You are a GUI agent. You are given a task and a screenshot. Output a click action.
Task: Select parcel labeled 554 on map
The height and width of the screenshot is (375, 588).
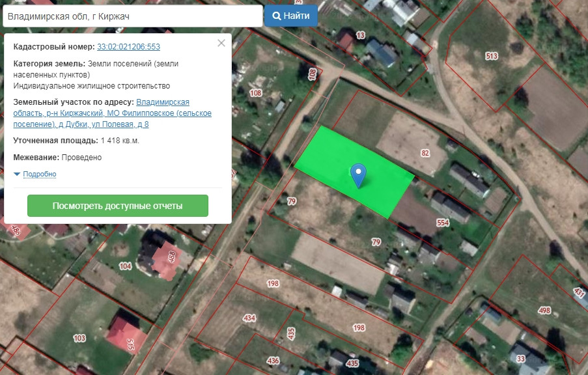(x=443, y=223)
